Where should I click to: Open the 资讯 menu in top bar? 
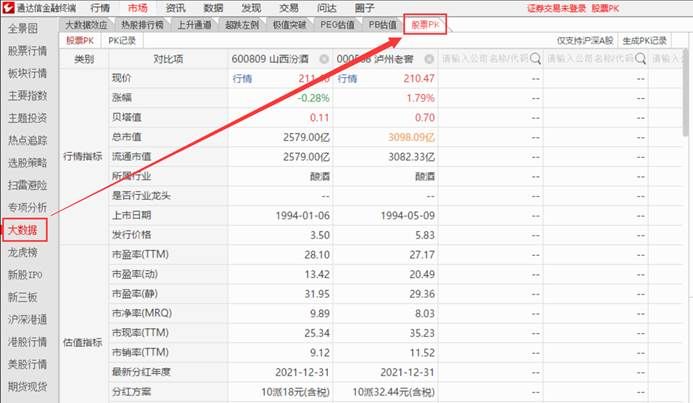click(176, 7)
